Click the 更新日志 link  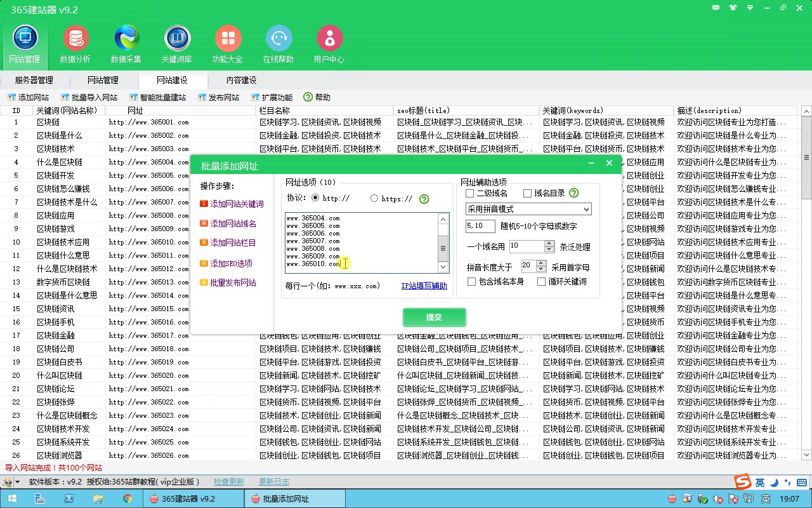(274, 482)
